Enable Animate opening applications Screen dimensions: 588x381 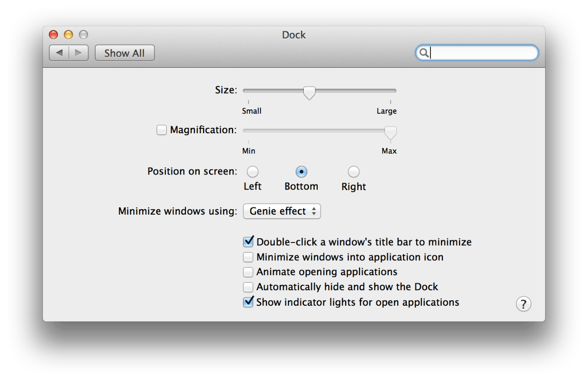248,272
